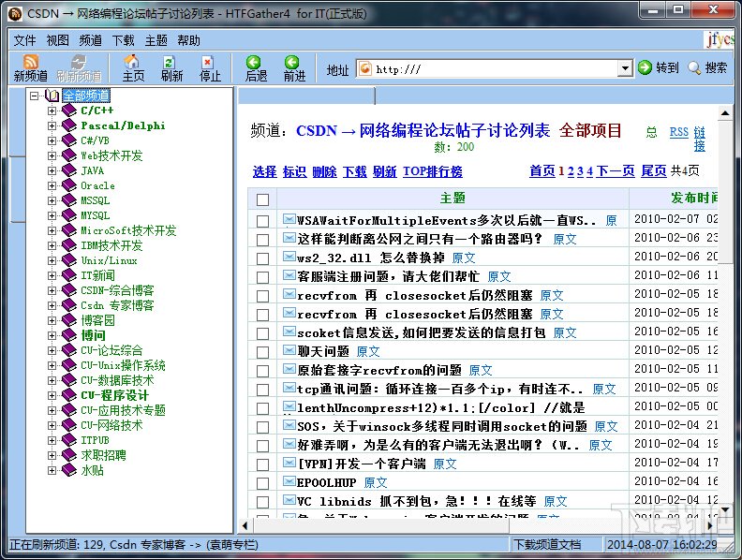Click the 全部频道 open book icon
The width and height of the screenshot is (742, 560).
click(52, 96)
